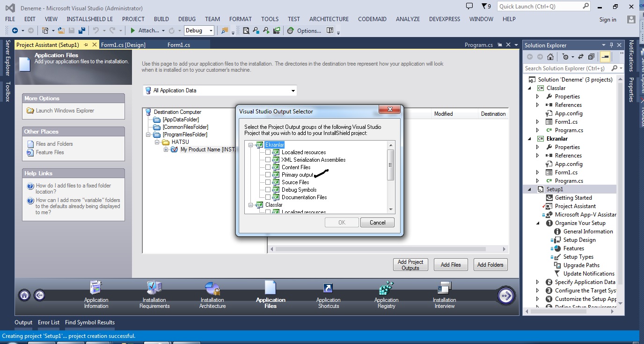Viewport: 644px width, 344px height.
Task: Open the DEVEXPRESS menu
Action: [x=445, y=19]
